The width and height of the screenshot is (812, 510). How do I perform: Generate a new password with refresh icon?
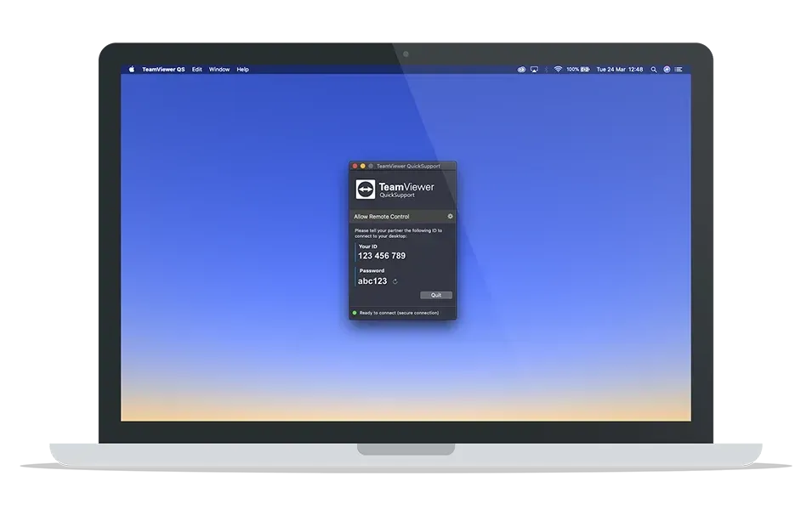[x=395, y=280]
